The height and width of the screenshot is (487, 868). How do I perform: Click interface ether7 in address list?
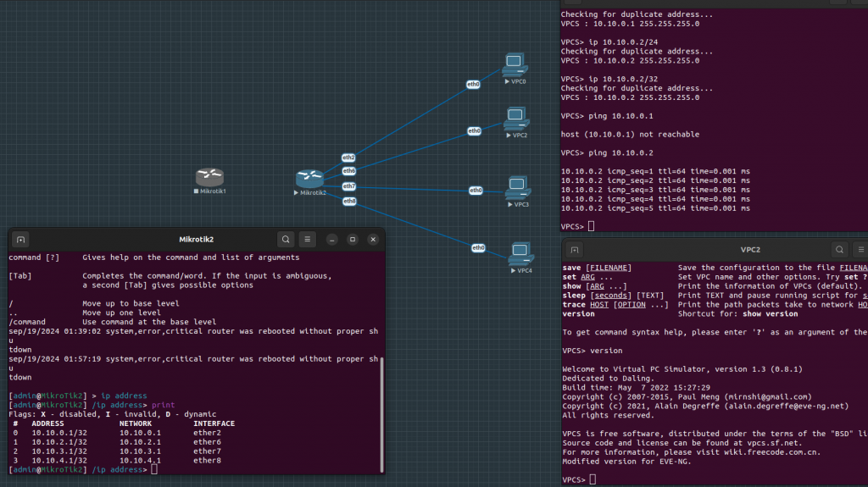coord(207,451)
